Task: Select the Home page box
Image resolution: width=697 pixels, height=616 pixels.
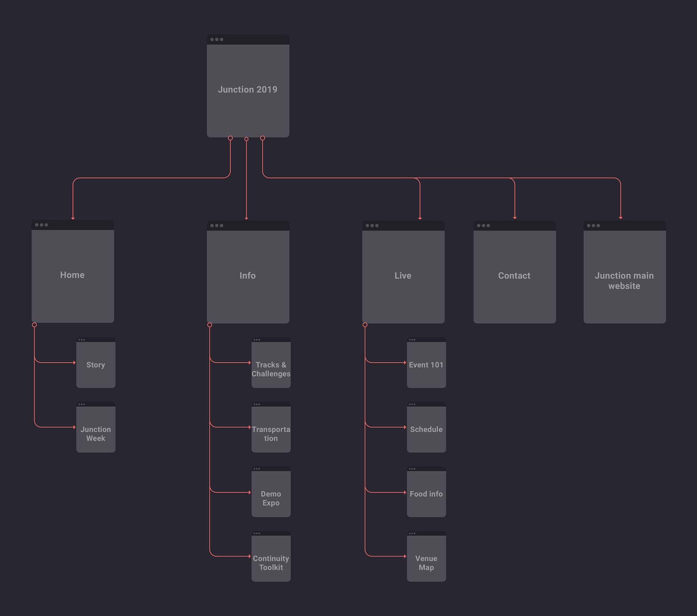Action: 73,275
